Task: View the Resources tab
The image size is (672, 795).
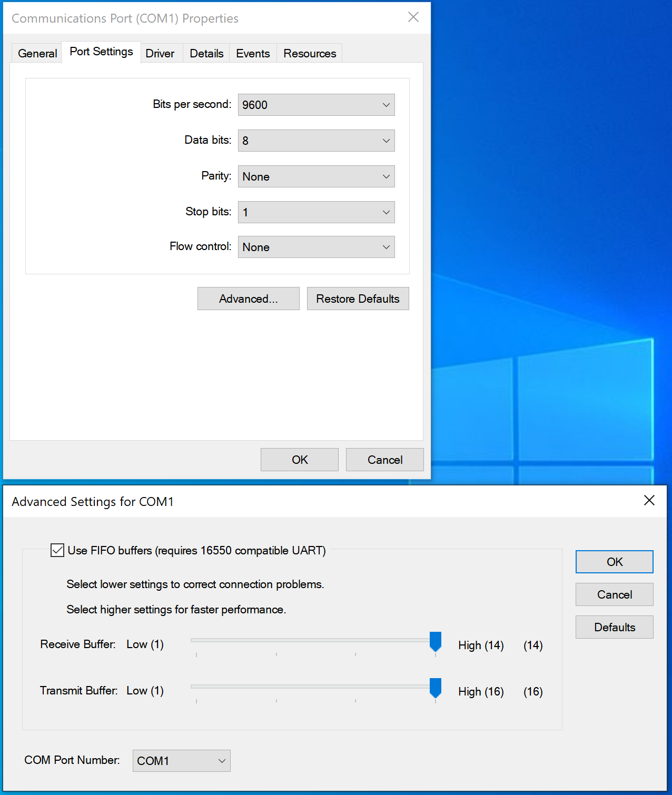Action: tap(309, 53)
